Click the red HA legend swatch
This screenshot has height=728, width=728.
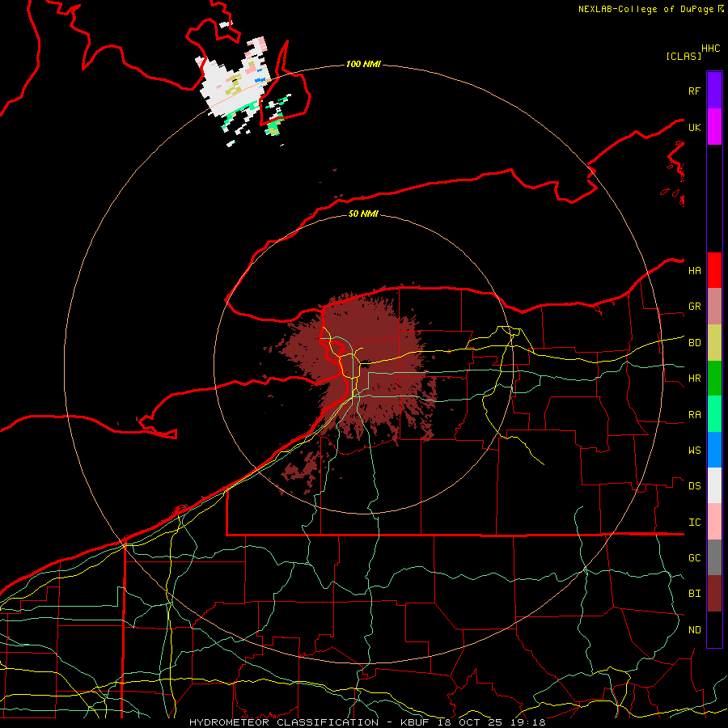coord(714,270)
